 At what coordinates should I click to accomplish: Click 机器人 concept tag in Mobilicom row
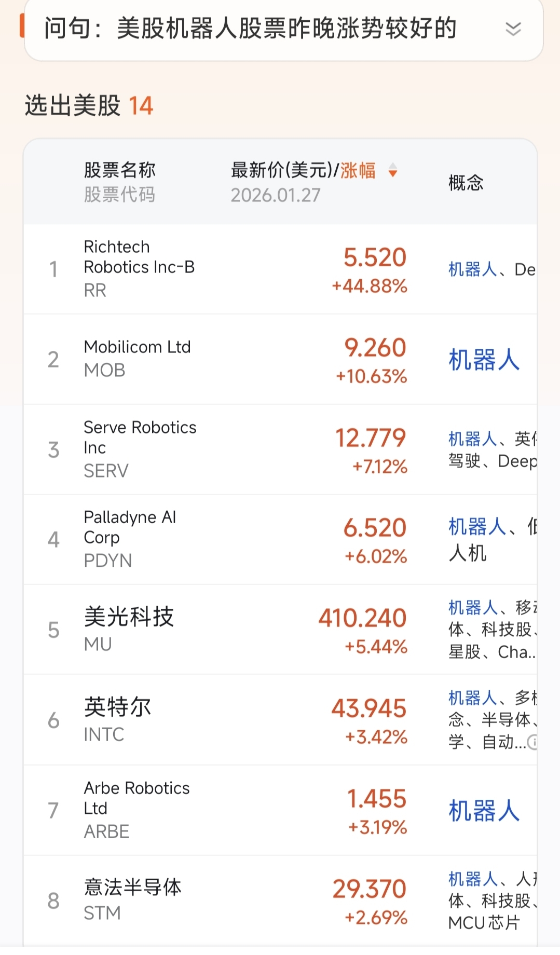(x=484, y=359)
